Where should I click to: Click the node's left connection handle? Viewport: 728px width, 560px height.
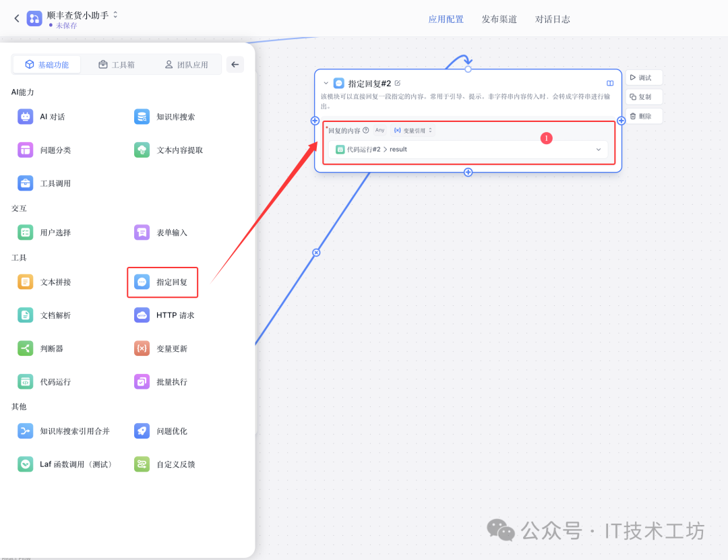[x=315, y=121]
